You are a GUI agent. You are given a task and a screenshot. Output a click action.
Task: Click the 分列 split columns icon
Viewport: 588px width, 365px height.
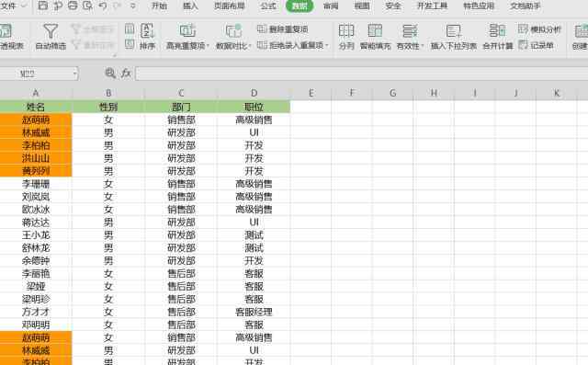tap(346, 30)
